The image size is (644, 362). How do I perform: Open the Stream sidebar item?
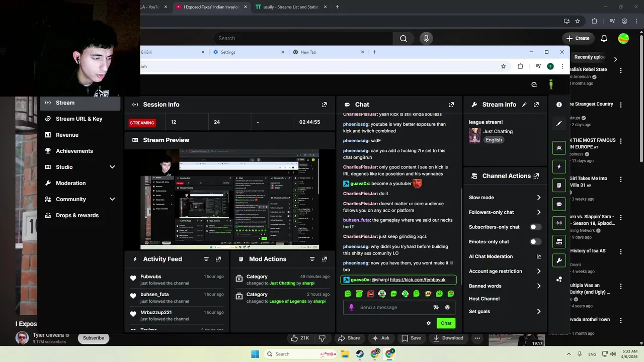pos(80,103)
